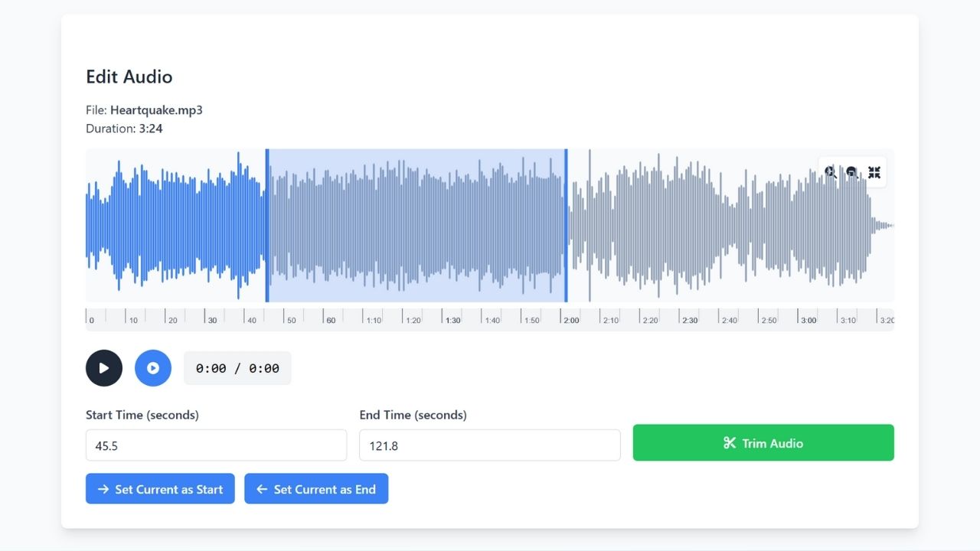
Task: Click the selection start handle on waveform
Action: (x=267, y=226)
